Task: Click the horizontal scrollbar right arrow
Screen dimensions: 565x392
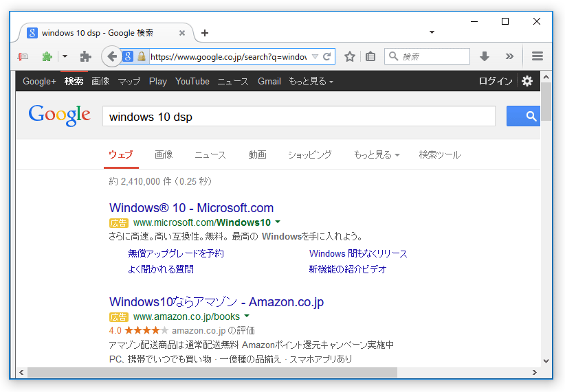Action: 535,372
